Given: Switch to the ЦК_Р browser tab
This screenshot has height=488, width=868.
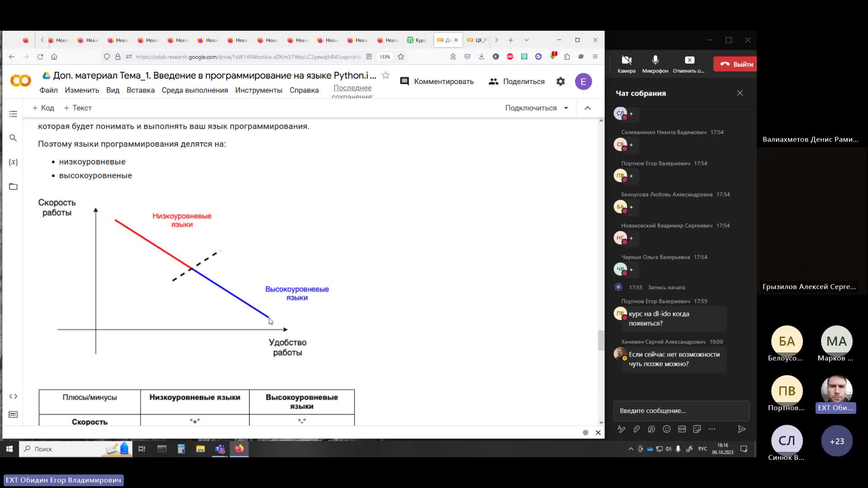Looking at the screenshot, I should [477, 40].
